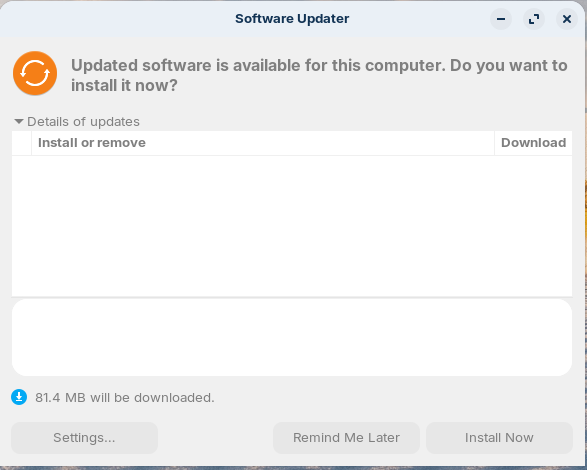
Task: Click the "Updated software is available" heading
Action: tap(319, 75)
